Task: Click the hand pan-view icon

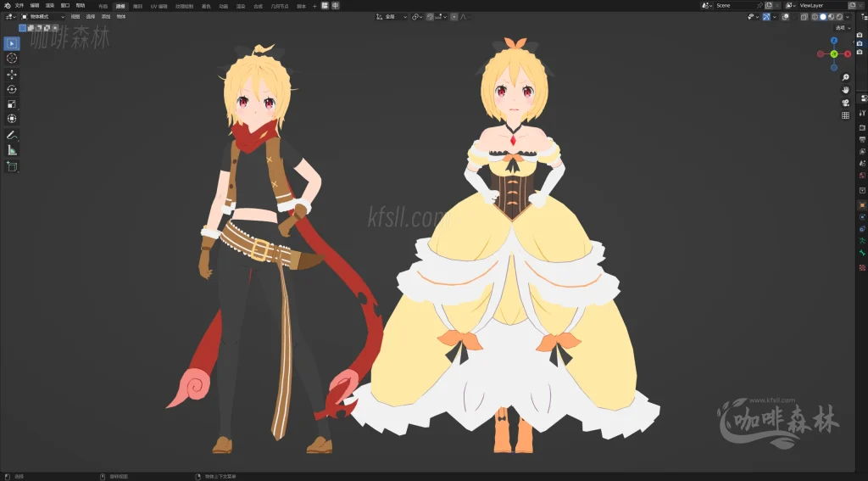Action: pyautogui.click(x=845, y=90)
